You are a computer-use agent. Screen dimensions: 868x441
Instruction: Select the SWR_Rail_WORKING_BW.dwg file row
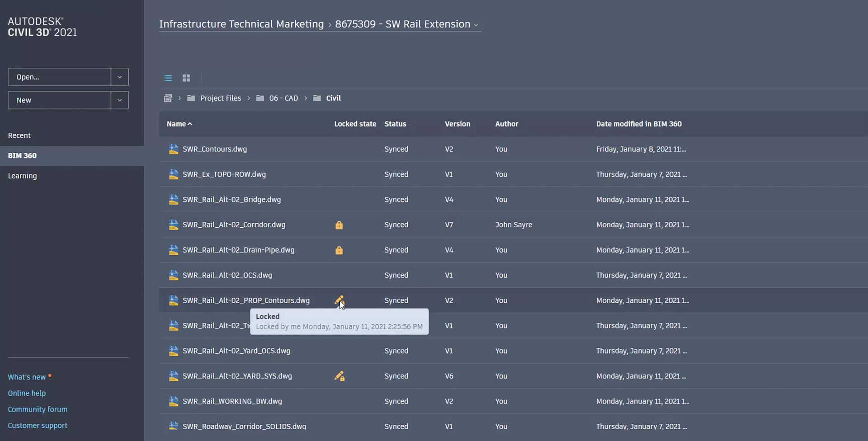[x=232, y=401]
